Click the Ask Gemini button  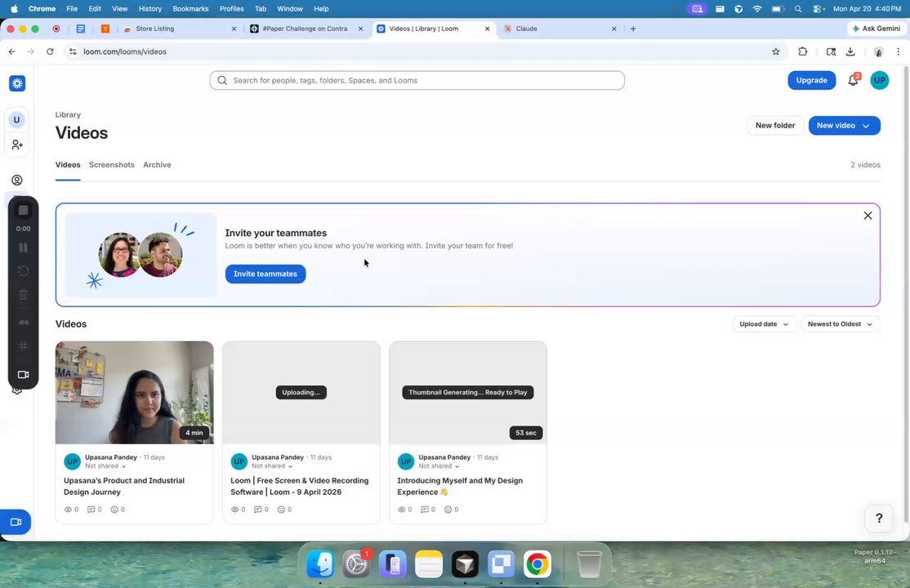click(876, 29)
